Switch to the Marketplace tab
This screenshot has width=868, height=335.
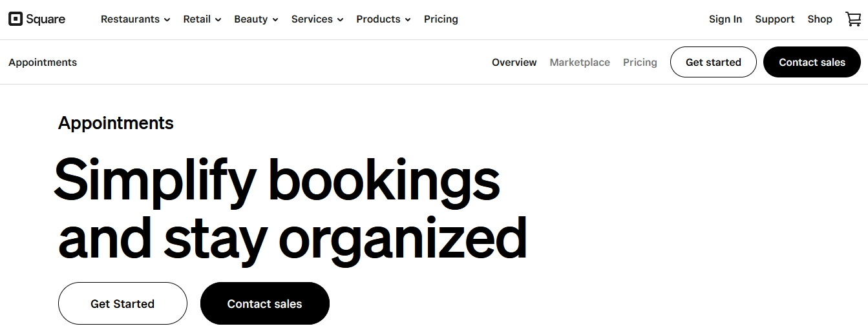[x=580, y=63]
